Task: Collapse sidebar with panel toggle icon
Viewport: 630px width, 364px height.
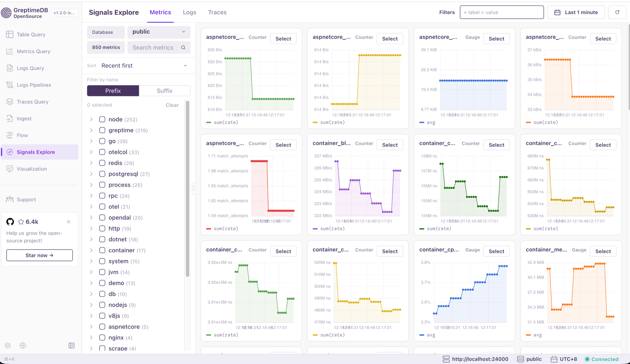Action: [x=72, y=345]
